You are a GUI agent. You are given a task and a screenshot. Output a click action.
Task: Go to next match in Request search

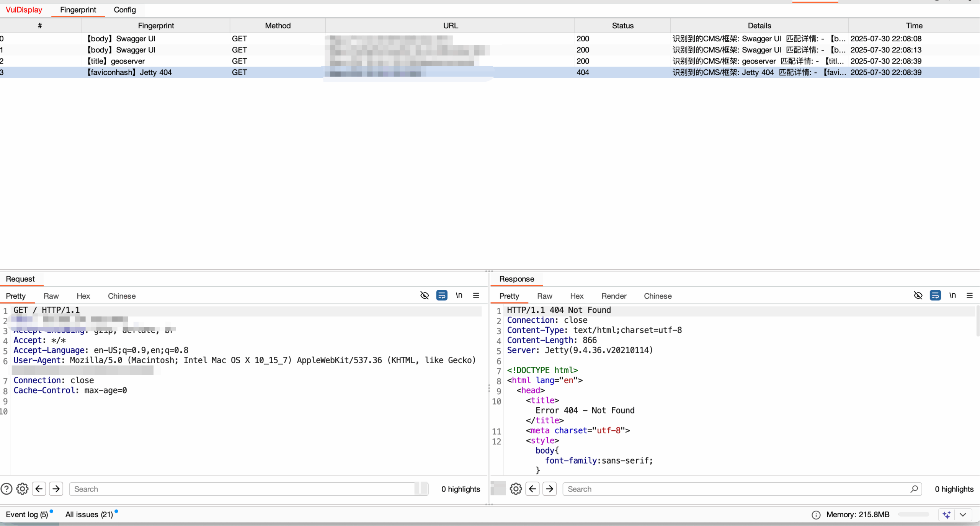click(x=56, y=489)
